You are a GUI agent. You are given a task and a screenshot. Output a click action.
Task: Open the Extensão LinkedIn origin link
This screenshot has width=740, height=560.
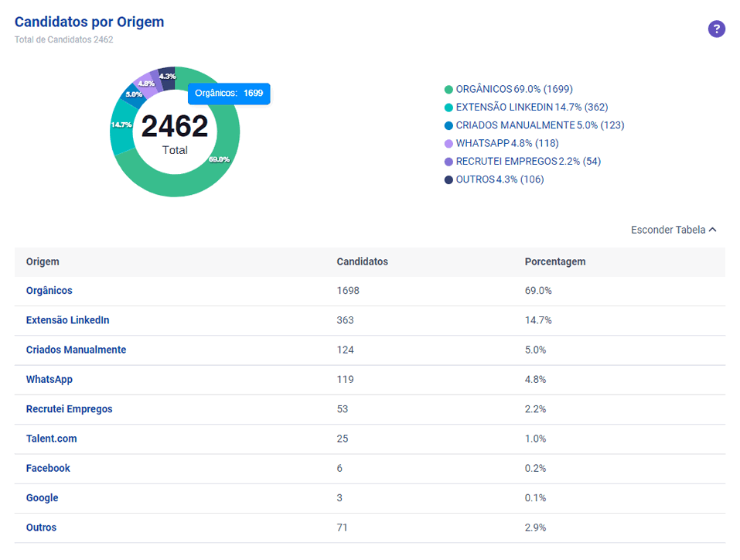(67, 320)
